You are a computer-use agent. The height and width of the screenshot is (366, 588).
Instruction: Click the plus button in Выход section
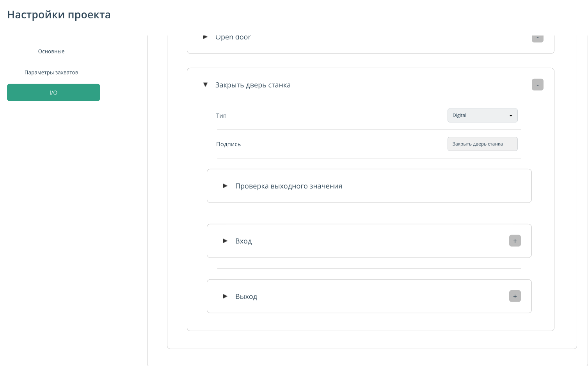[x=515, y=296]
